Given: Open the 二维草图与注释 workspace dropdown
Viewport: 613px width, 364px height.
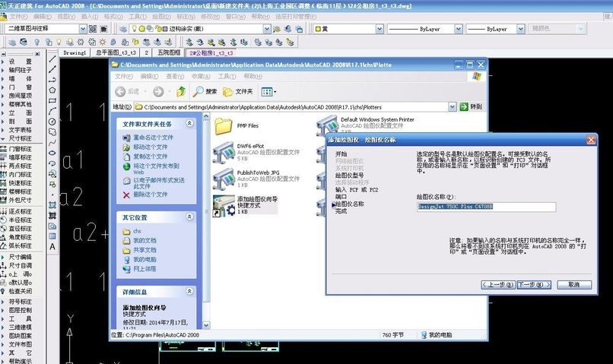Looking at the screenshot, I should pyautogui.click(x=83, y=28).
